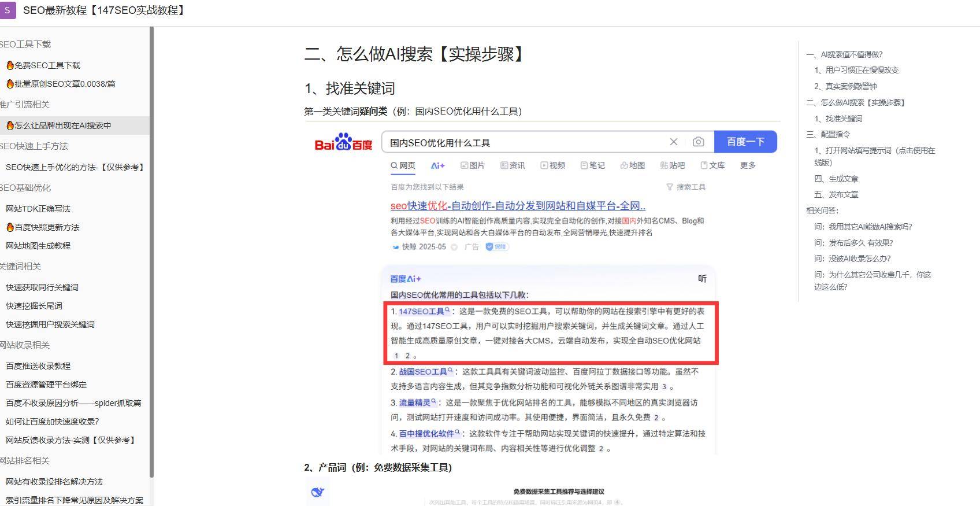Click the 关键词相关 section header

(21, 267)
